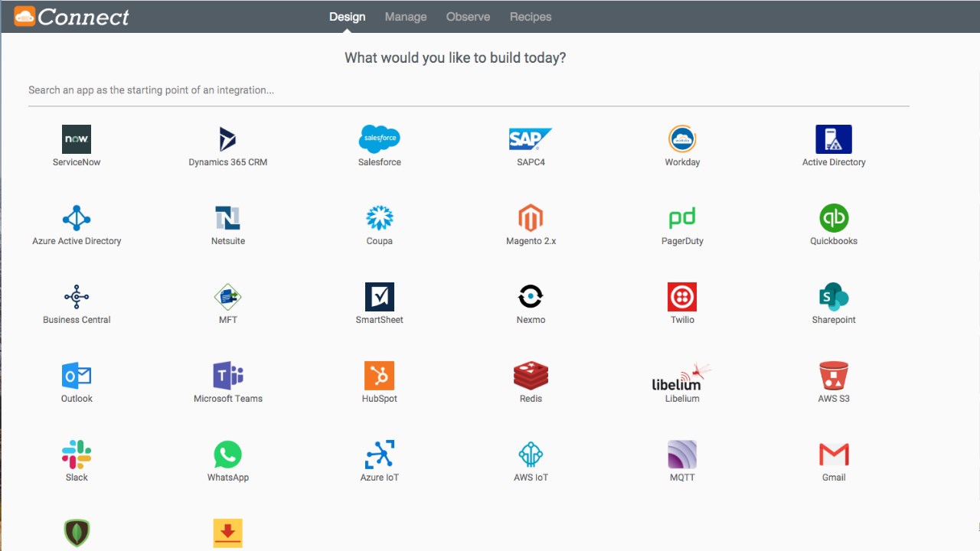
Task: Pick the Redis icon
Action: [x=531, y=376]
